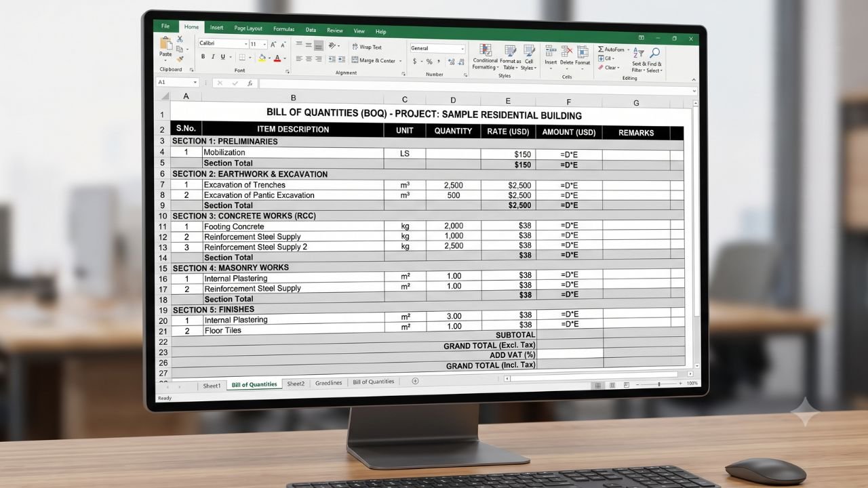This screenshot has width=868, height=488.
Task: Open the Conditional Formatting dropdown
Action: click(485, 57)
